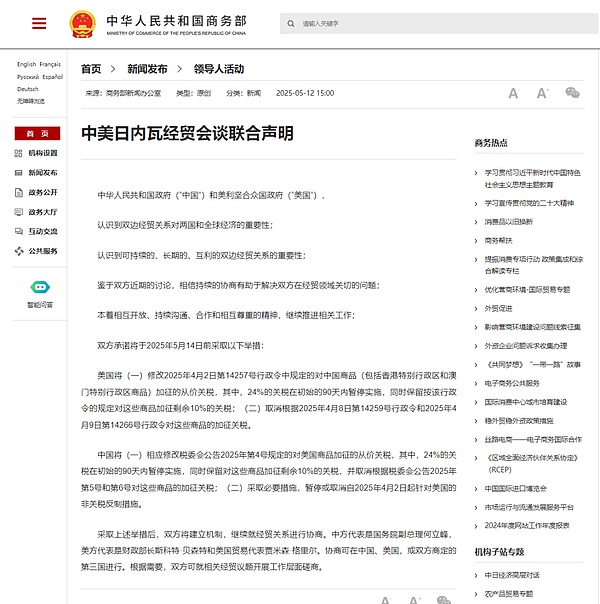Image resolution: width=600 pixels, height=604 pixels.
Task: Click the top increase font size icon
Action: tap(513, 93)
